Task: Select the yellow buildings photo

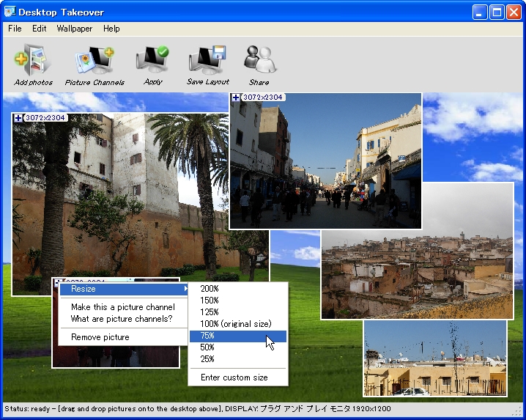Action: coord(435,358)
